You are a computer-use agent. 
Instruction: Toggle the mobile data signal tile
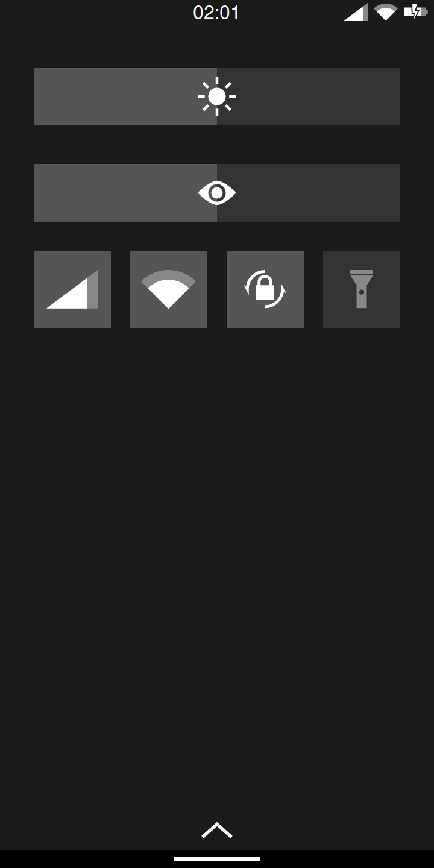(x=72, y=289)
